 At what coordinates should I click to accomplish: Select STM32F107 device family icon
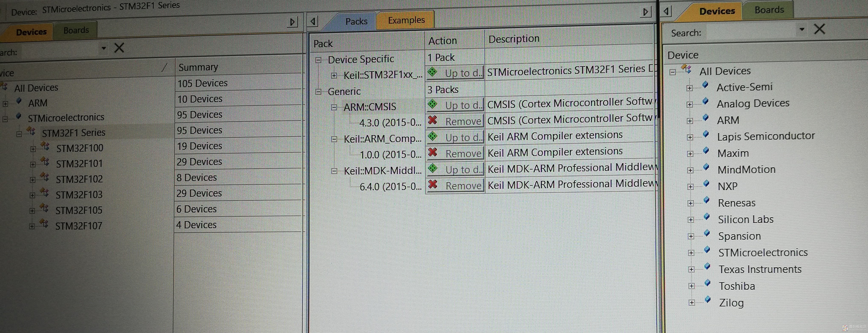point(44,224)
